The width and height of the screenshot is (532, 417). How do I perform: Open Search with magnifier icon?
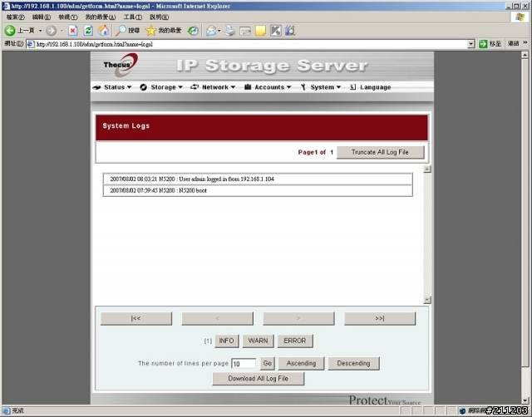coord(121,31)
